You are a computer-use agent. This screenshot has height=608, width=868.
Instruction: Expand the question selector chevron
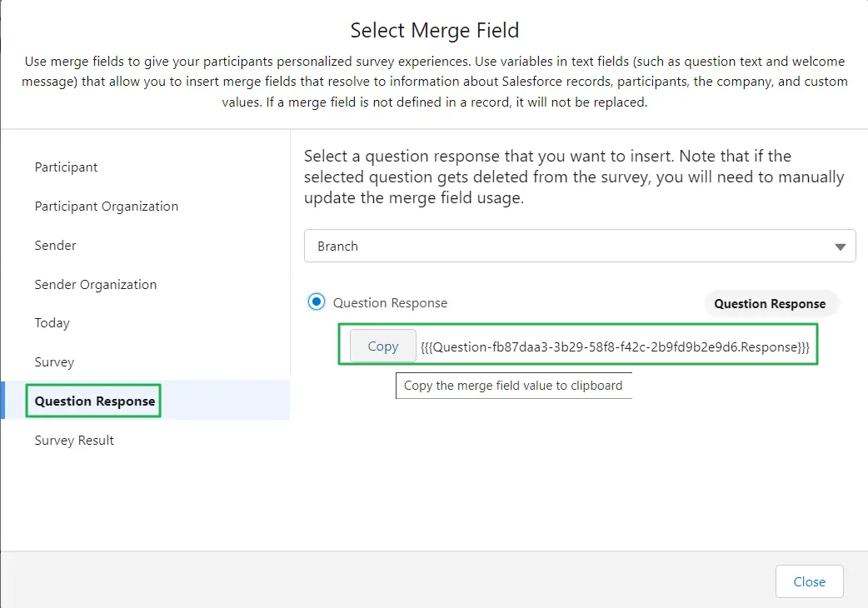[841, 246]
